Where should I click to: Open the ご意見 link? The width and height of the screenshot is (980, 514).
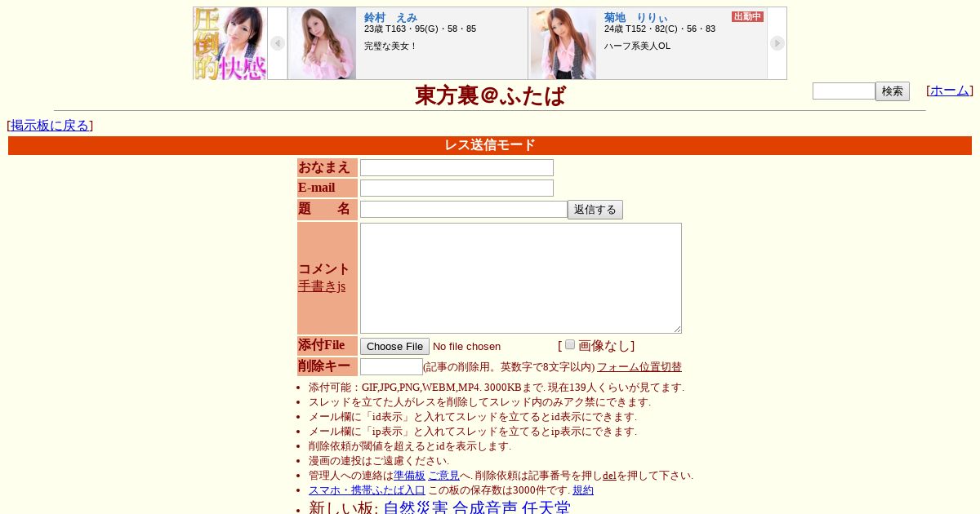click(x=443, y=476)
